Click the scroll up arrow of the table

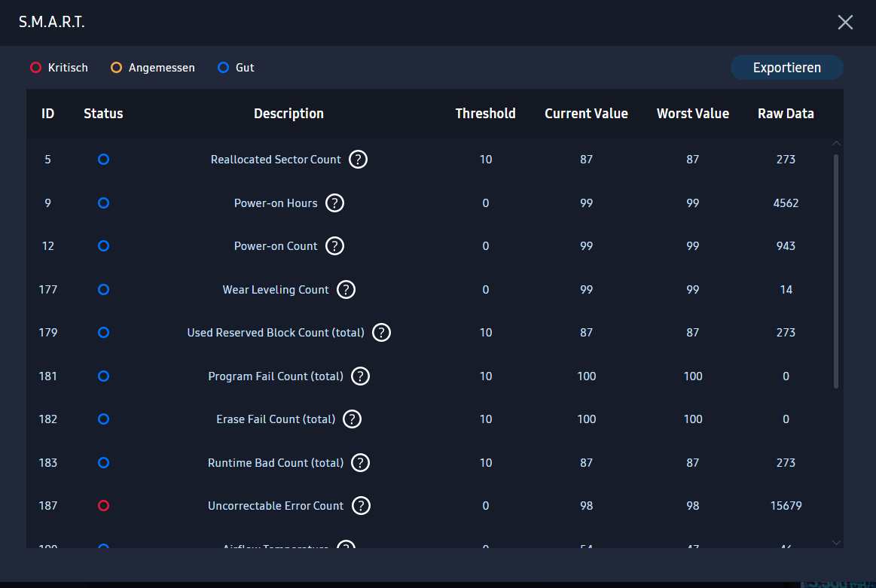click(x=836, y=144)
